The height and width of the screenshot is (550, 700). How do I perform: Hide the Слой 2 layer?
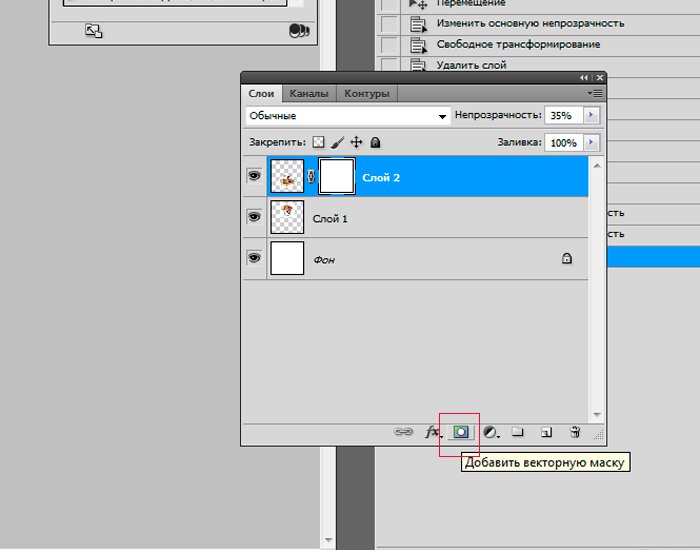pos(254,177)
